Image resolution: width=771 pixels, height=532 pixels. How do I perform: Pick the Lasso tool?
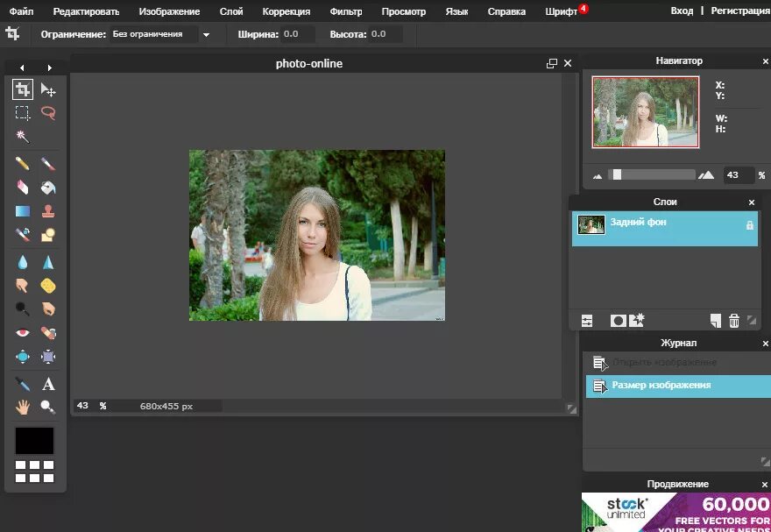(48, 113)
